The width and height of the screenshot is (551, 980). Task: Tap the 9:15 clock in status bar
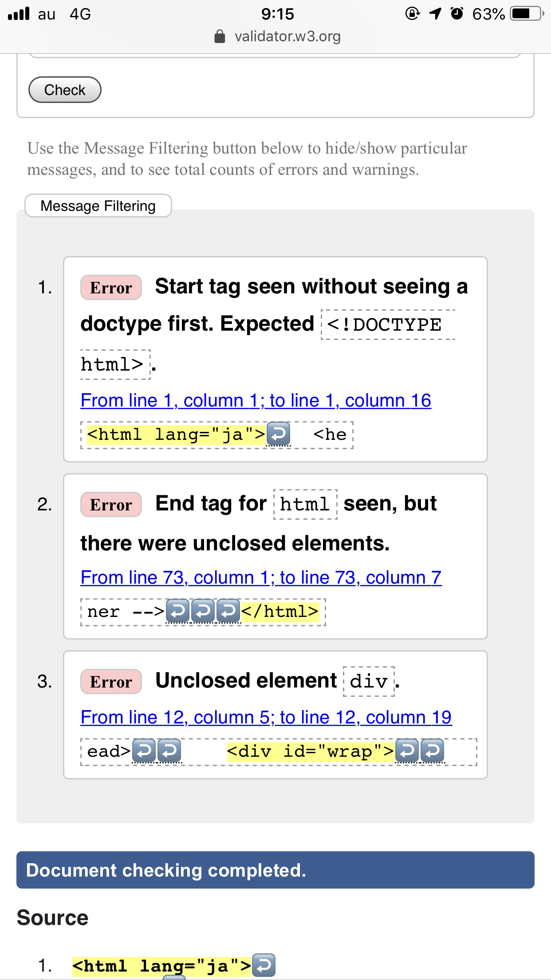pyautogui.click(x=277, y=14)
